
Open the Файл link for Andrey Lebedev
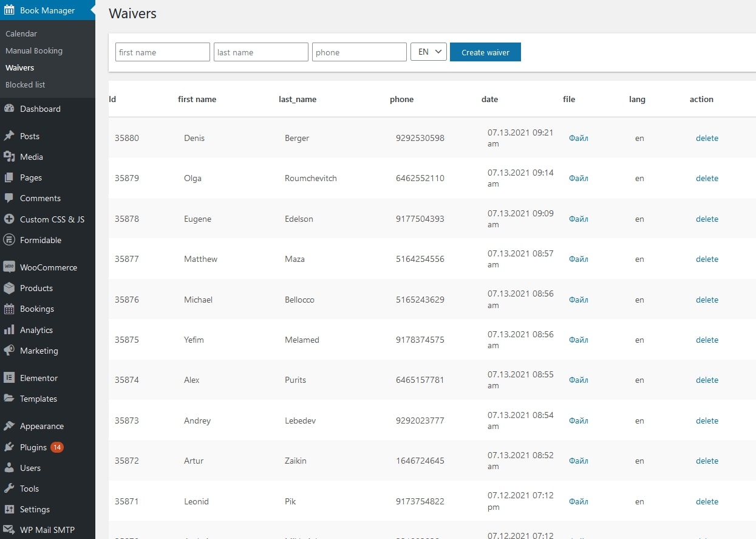(x=579, y=421)
